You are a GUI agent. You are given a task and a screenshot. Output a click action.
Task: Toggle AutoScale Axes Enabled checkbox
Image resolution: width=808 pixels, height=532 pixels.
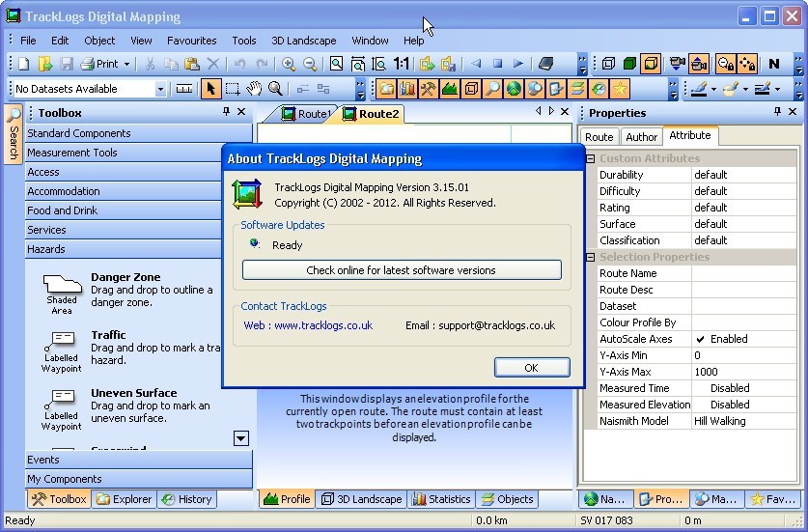(x=700, y=339)
